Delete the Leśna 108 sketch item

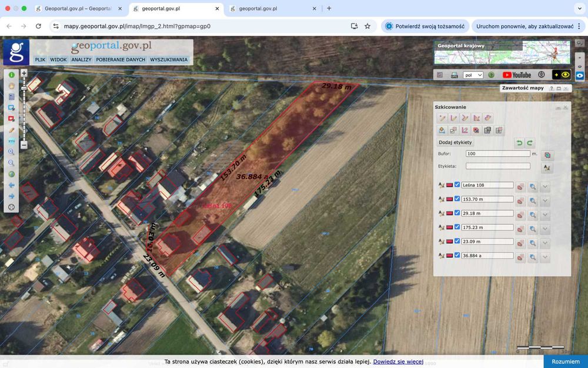point(520,187)
